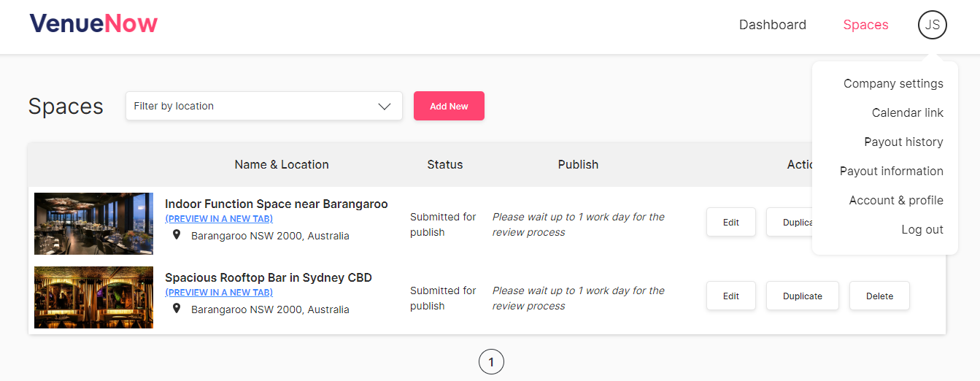The height and width of the screenshot is (381, 980).
Task: Expand the Filter by location dropdown
Action: click(264, 106)
